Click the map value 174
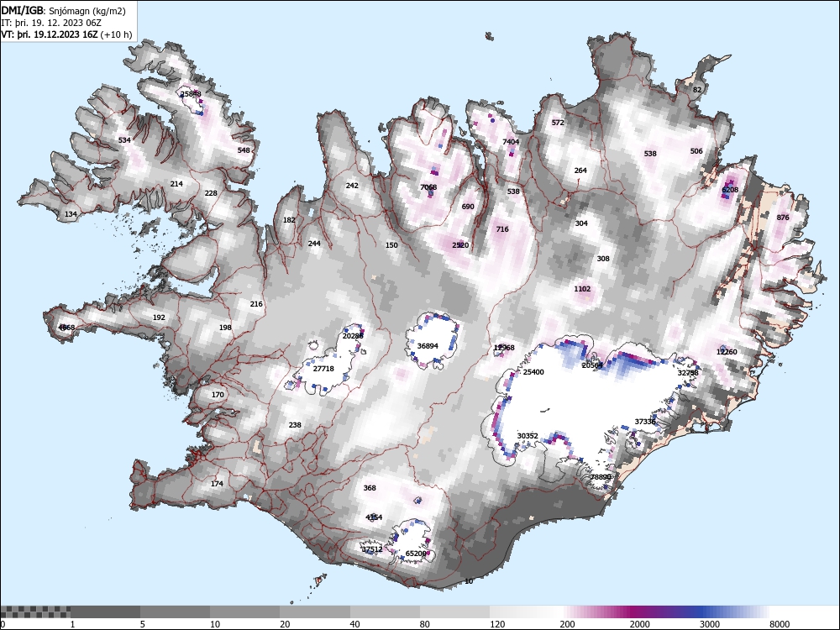840x630 pixels. [x=217, y=485]
